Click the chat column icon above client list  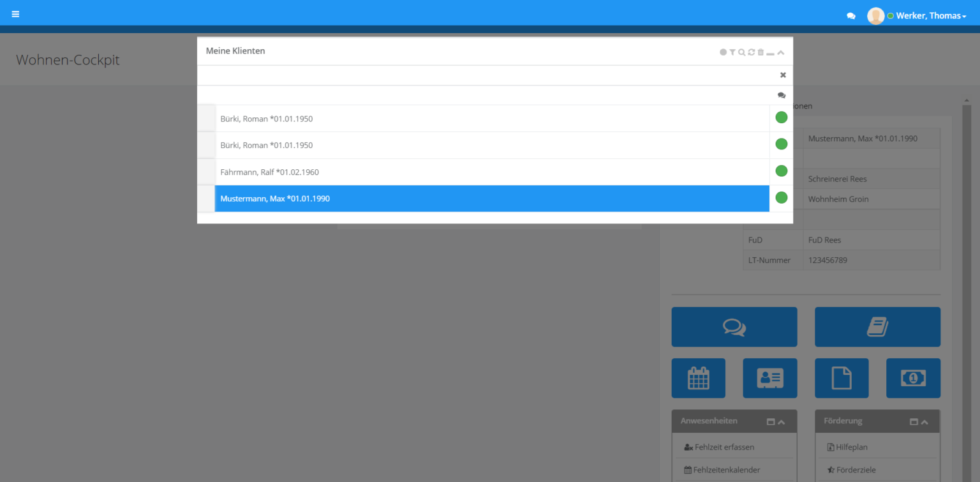(782, 95)
